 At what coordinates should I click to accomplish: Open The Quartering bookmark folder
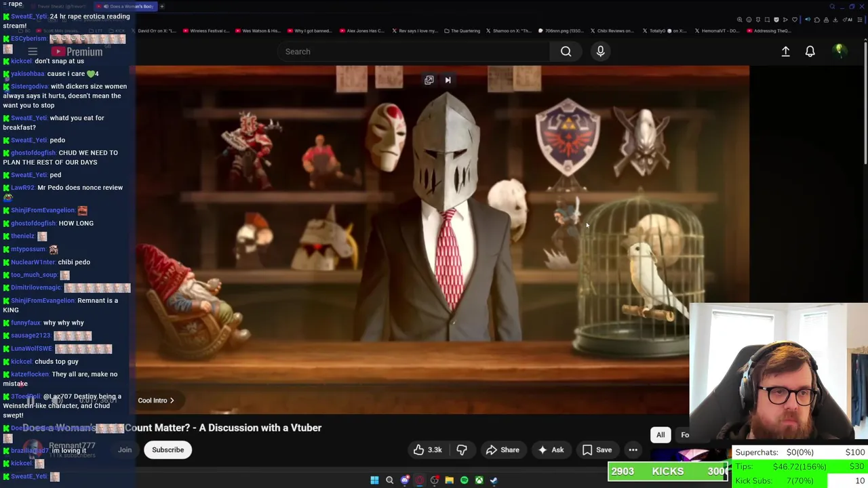click(x=462, y=30)
